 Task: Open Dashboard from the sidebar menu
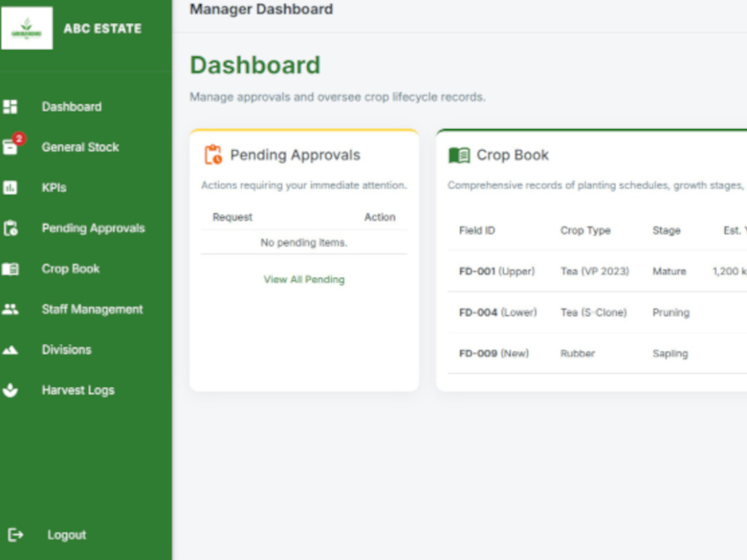72,107
